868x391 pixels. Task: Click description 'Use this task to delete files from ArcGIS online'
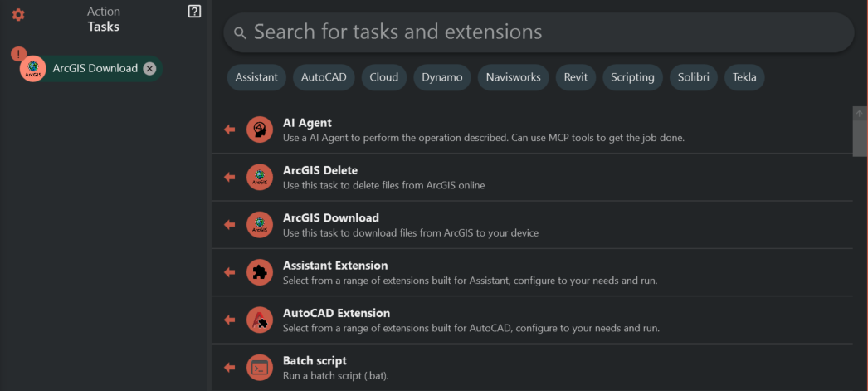[x=383, y=185]
